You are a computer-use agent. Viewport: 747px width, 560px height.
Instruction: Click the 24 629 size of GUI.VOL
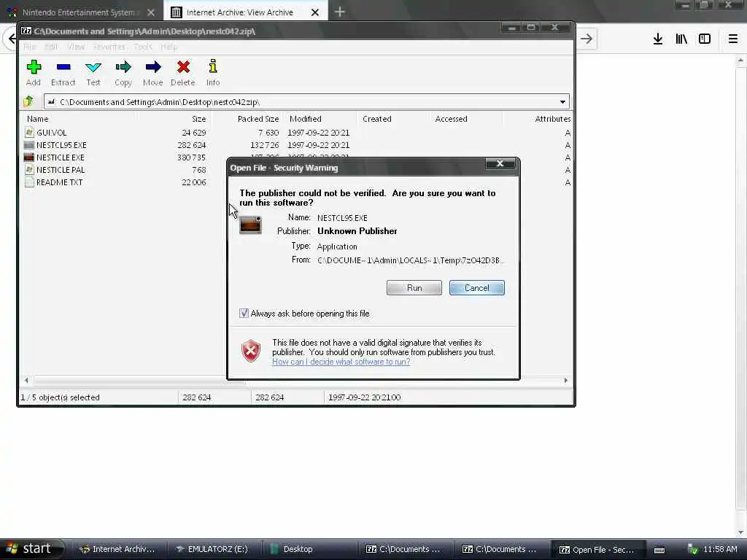[x=193, y=133]
